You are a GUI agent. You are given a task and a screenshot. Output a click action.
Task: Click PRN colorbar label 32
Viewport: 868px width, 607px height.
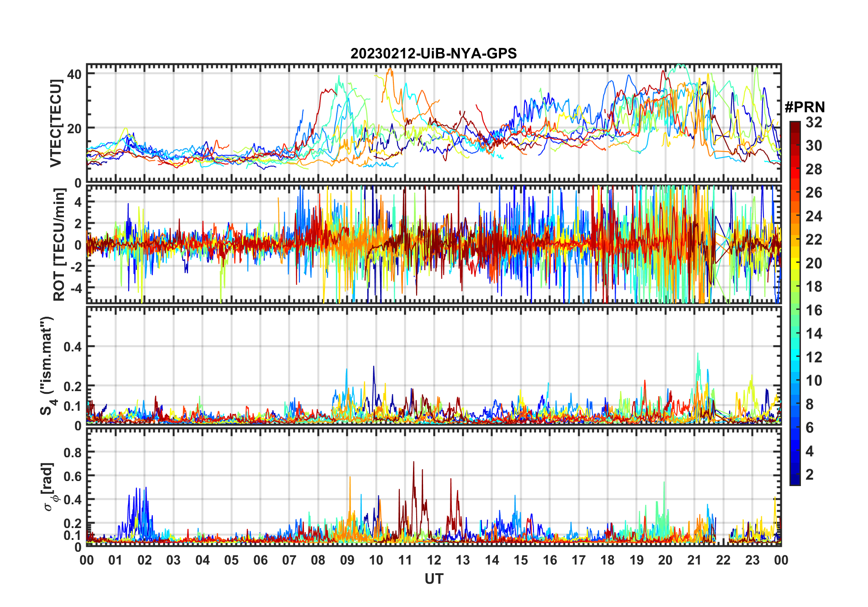click(814, 122)
